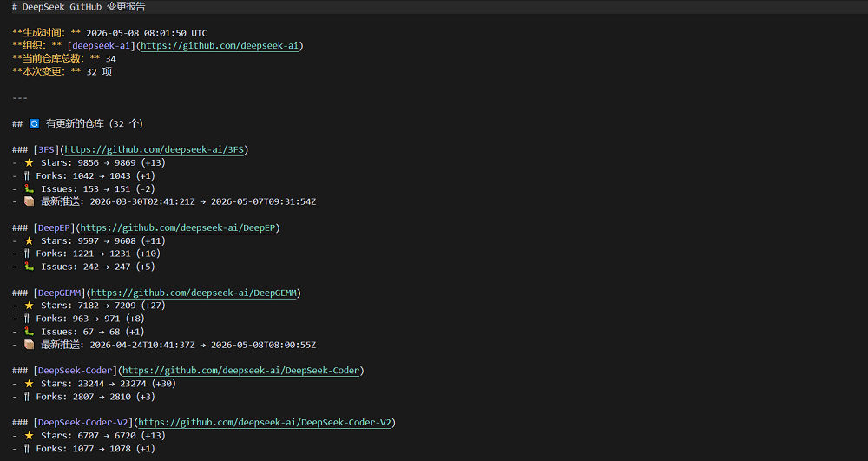Click the package emoji in 3FS push line
This screenshot has height=461, width=868.
coord(29,201)
